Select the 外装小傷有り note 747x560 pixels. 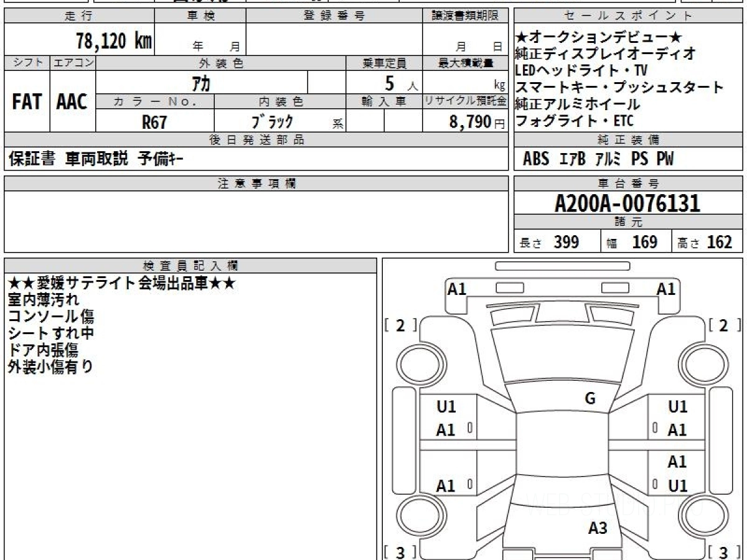pyautogui.click(x=50, y=367)
